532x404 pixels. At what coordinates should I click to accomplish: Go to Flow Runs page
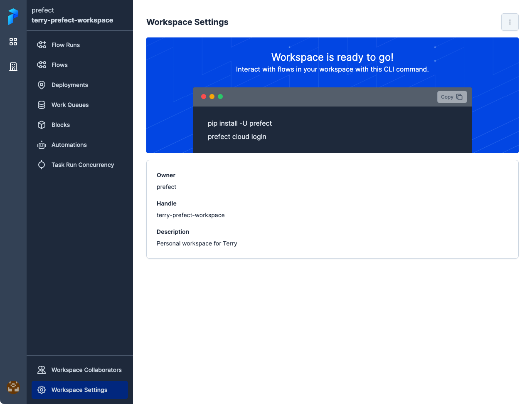pos(80,45)
